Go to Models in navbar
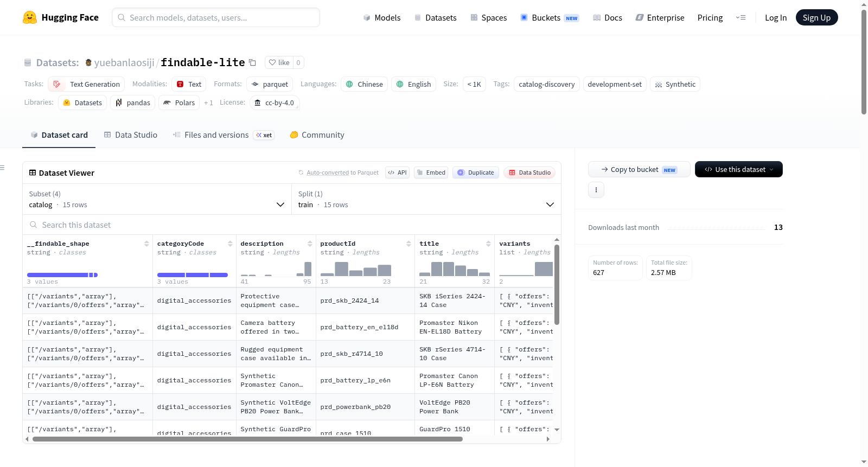 click(x=382, y=17)
